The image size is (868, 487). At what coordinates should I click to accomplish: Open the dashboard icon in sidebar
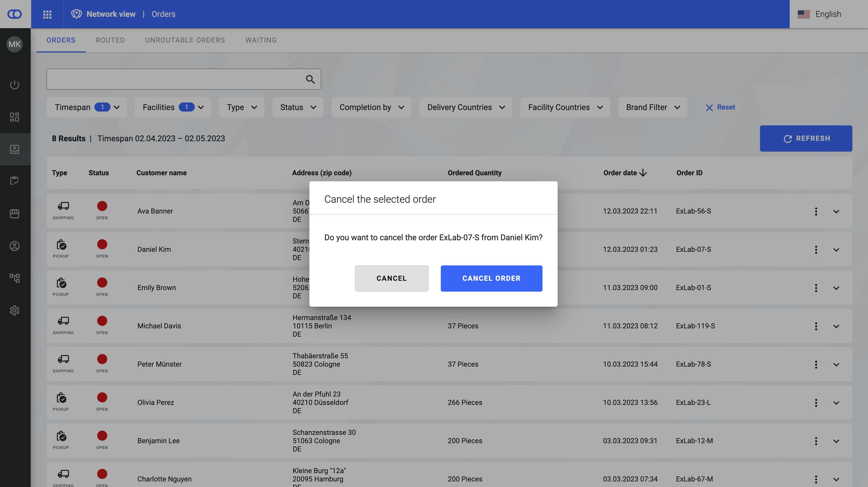pyautogui.click(x=15, y=117)
